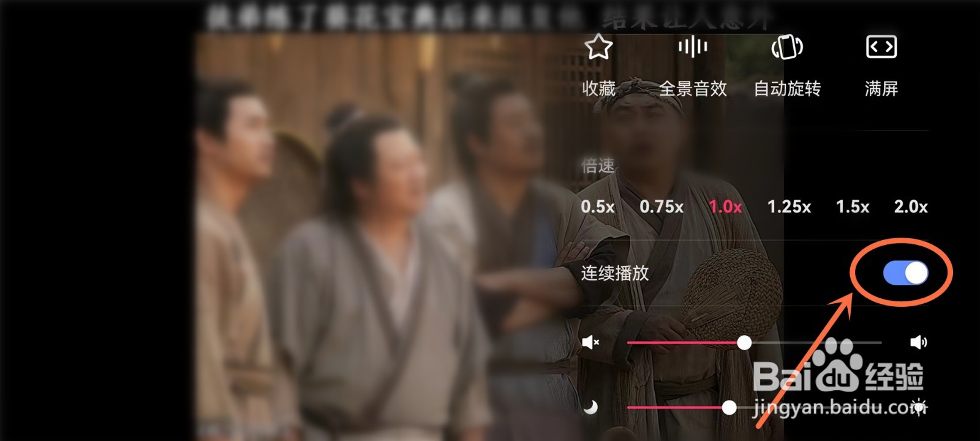
Task: Set speed to 1.5x
Action: click(853, 207)
